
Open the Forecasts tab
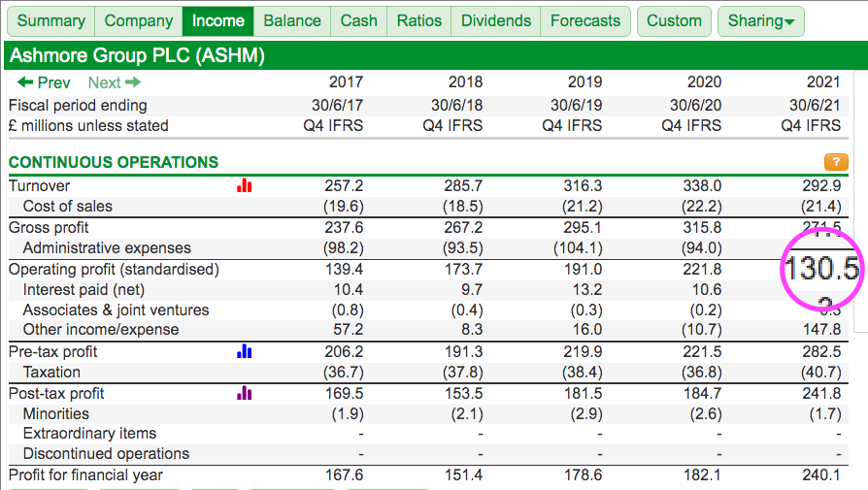click(x=585, y=21)
